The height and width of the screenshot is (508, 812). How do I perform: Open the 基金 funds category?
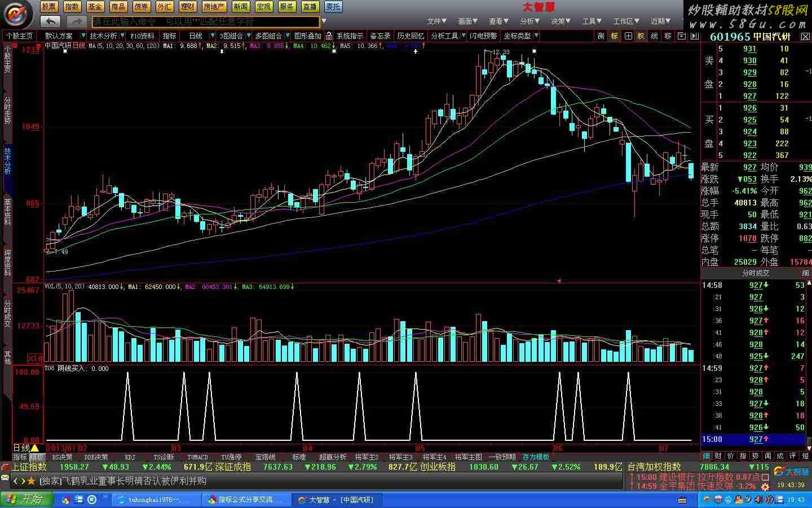pyautogui.click(x=95, y=7)
